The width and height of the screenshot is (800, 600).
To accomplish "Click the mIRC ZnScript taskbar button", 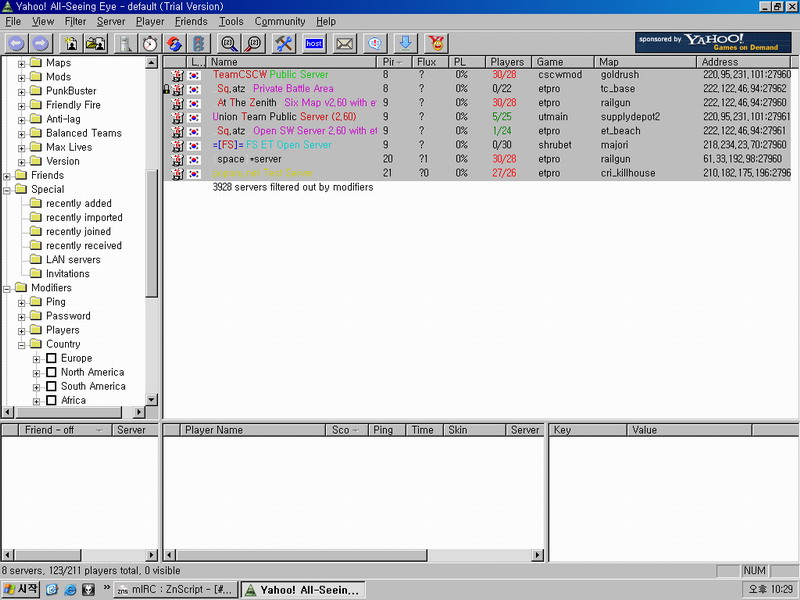I will (176, 590).
